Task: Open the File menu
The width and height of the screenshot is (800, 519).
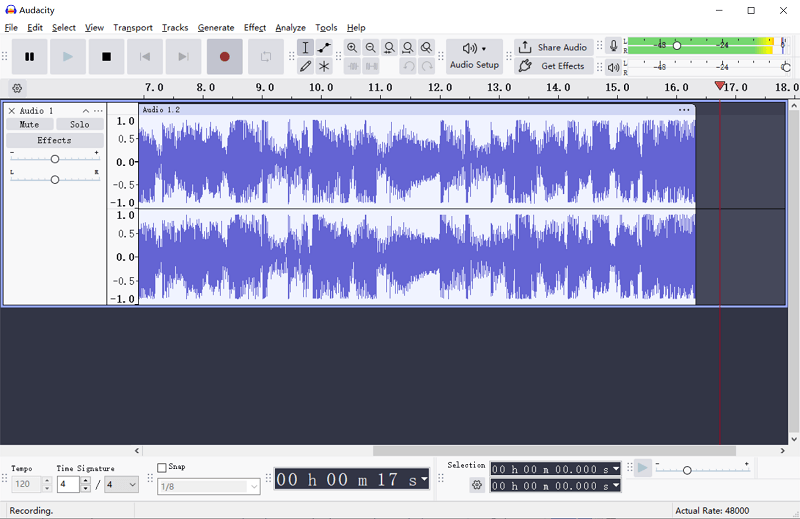Action: pos(11,28)
